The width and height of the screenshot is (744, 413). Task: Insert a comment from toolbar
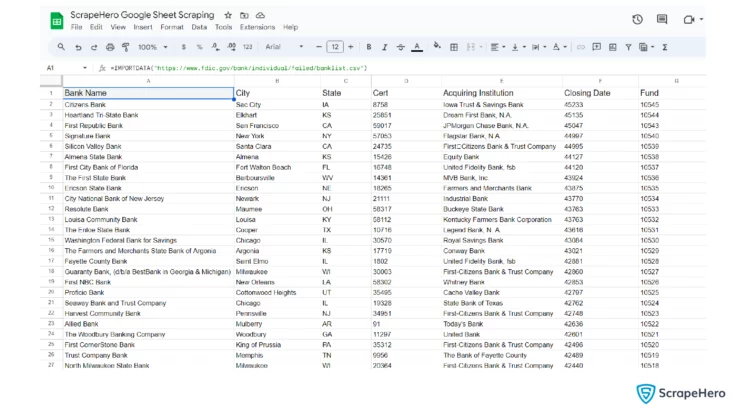pos(597,47)
